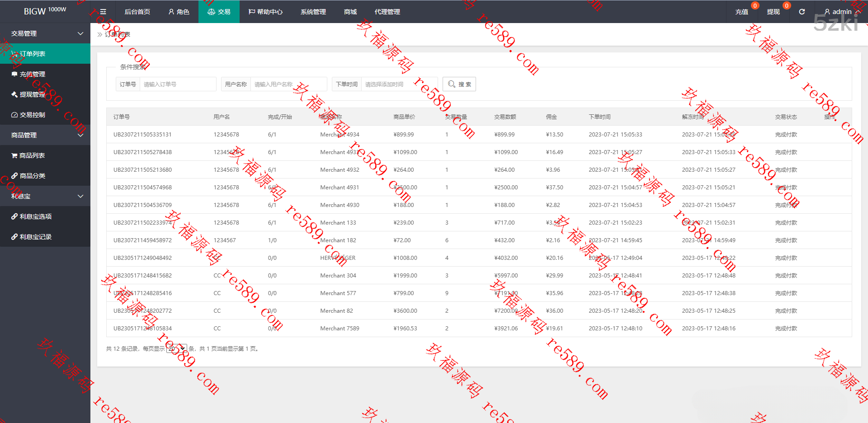Click the 充值 notification button
The width and height of the screenshot is (868, 423).
741,12
